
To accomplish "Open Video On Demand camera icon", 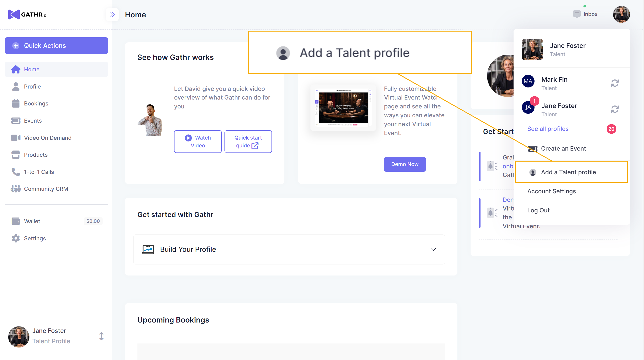I will [16, 138].
